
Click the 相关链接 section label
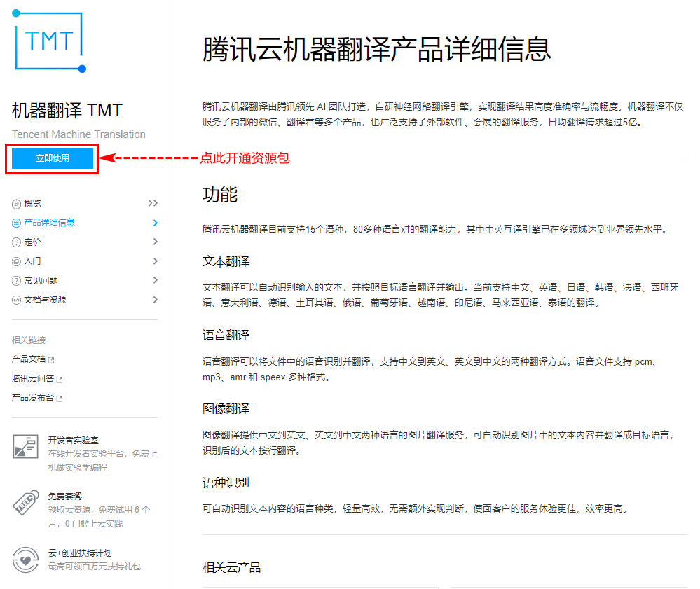coord(29,340)
